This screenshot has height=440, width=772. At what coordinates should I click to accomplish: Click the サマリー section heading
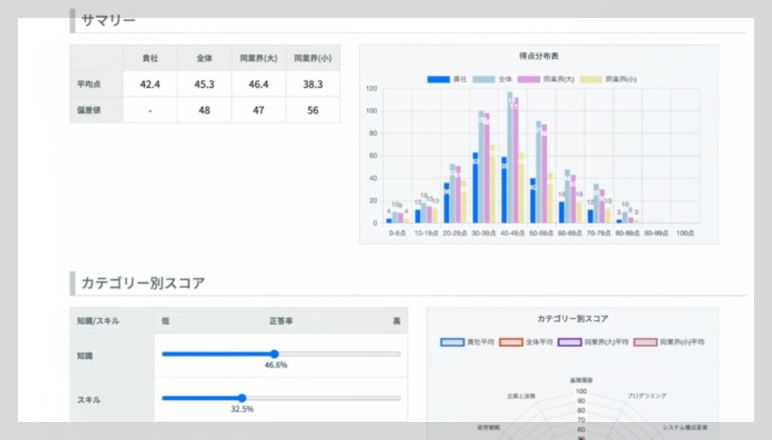pyautogui.click(x=108, y=20)
